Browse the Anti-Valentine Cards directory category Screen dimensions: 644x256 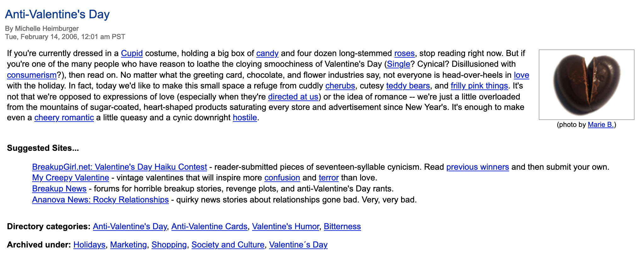coord(209,226)
